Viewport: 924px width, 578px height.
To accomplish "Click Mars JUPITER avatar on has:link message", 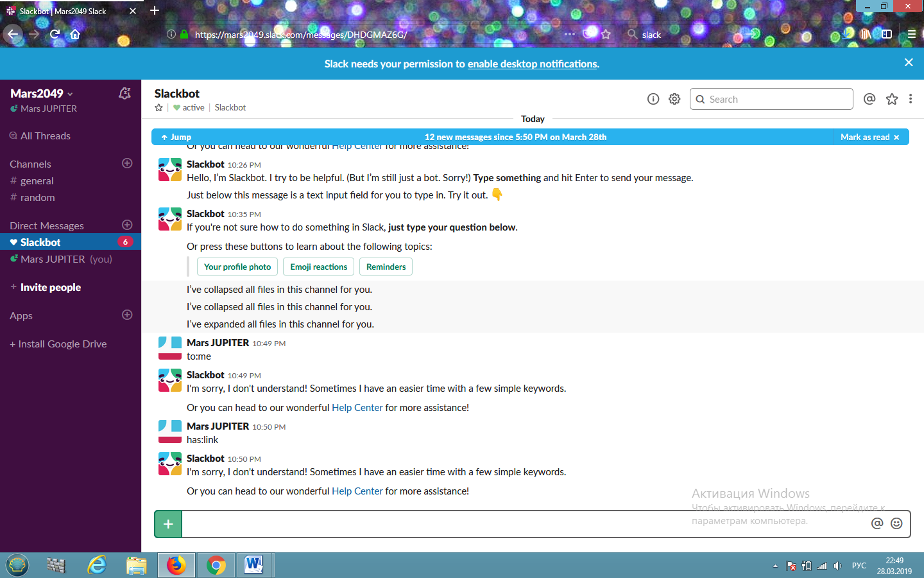I will coord(170,432).
